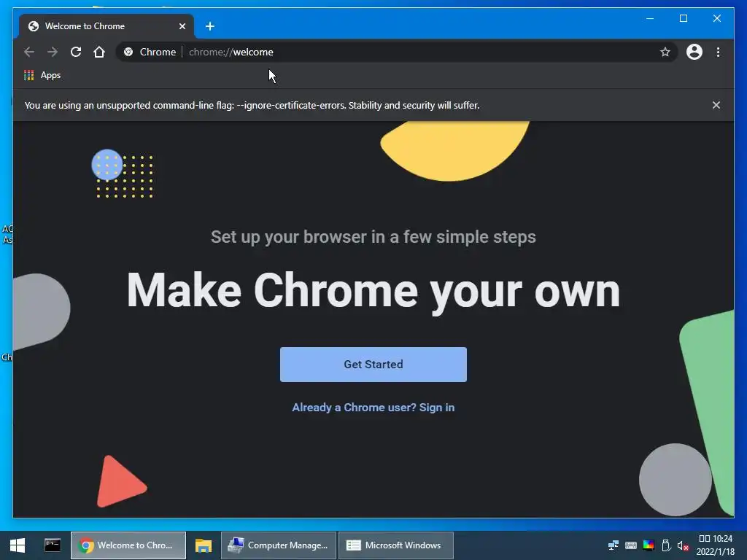The height and width of the screenshot is (560, 747).
Task: Click the touch keyboard tray icon
Action: point(631,545)
